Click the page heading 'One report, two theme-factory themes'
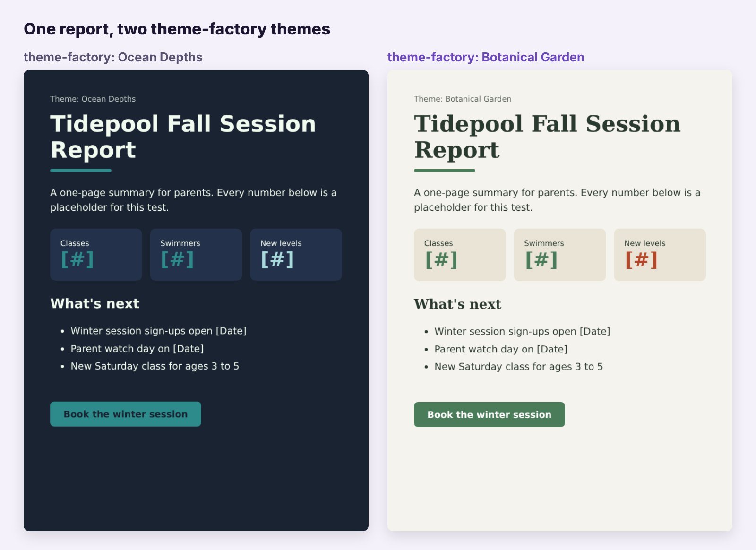756x550 pixels. tap(177, 29)
